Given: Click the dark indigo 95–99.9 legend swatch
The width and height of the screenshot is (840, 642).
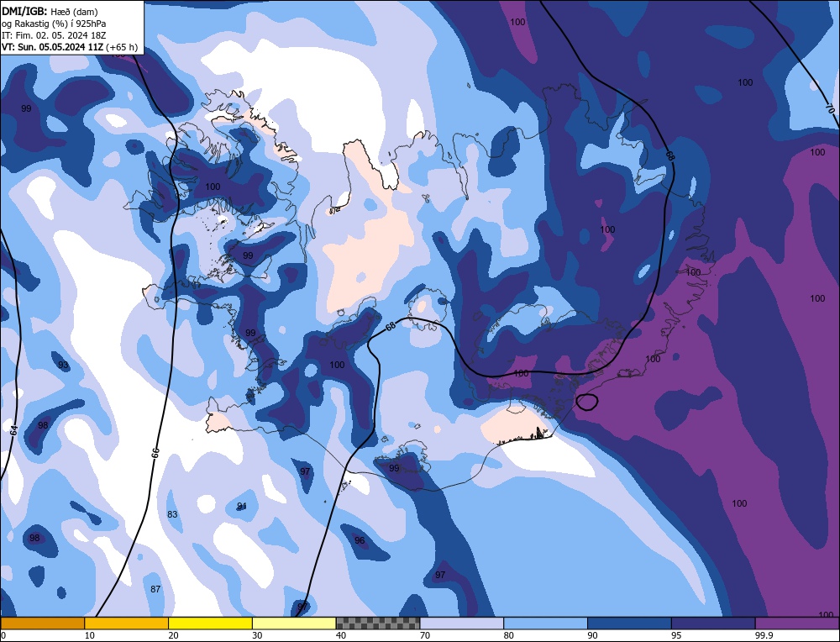Looking at the screenshot, I should 713,623.
